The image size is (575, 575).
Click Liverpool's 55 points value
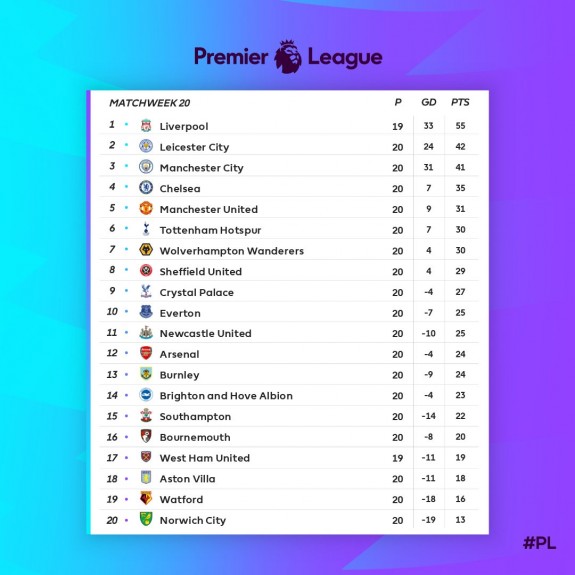coord(460,126)
